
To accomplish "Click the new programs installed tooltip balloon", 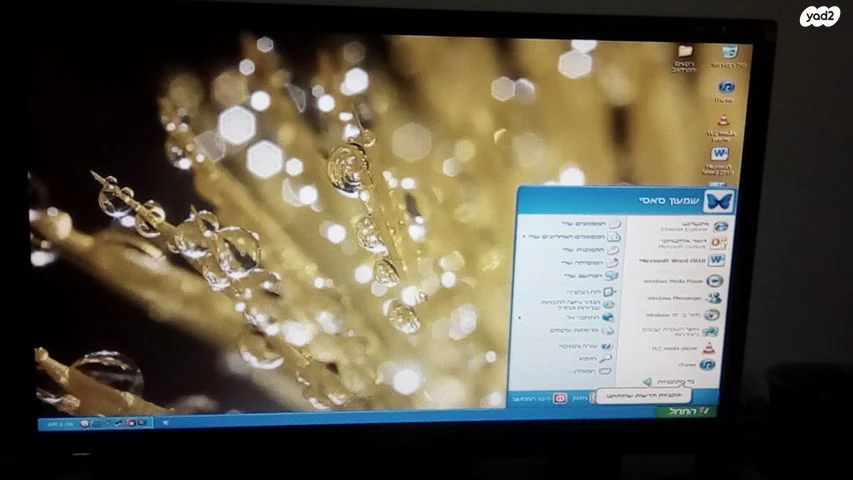I will [644, 396].
